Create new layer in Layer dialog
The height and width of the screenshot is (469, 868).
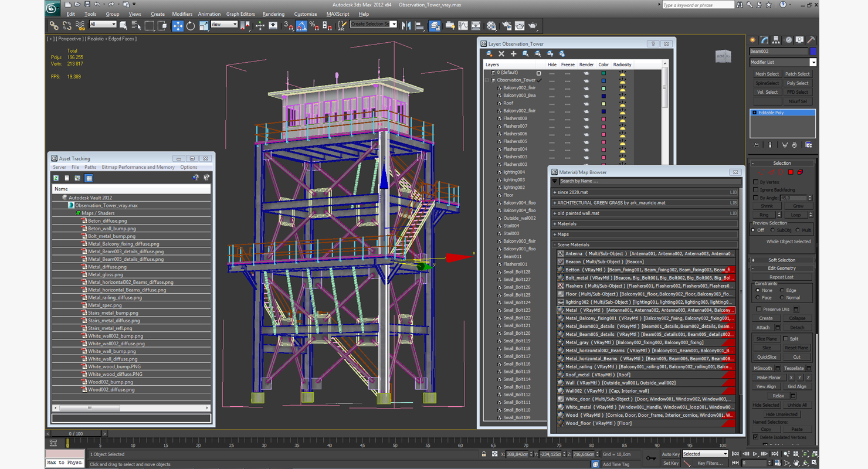[489, 53]
